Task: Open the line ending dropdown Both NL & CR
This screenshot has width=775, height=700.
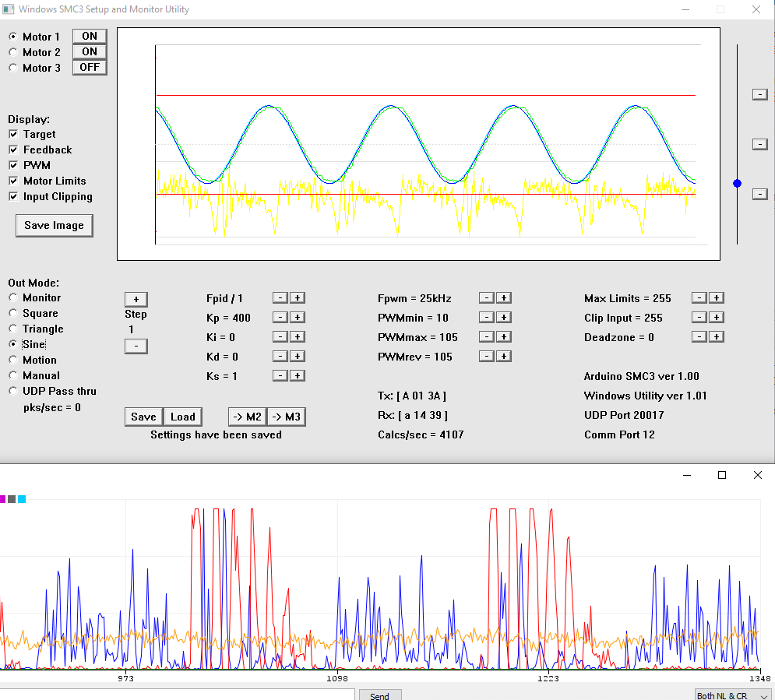Action: [x=733, y=695]
